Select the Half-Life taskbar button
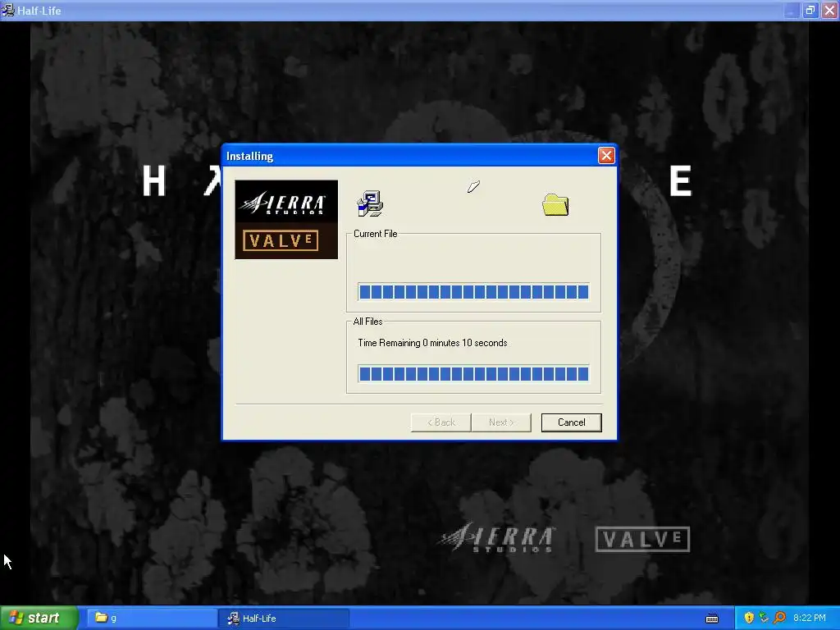The image size is (840, 630). pos(284,618)
